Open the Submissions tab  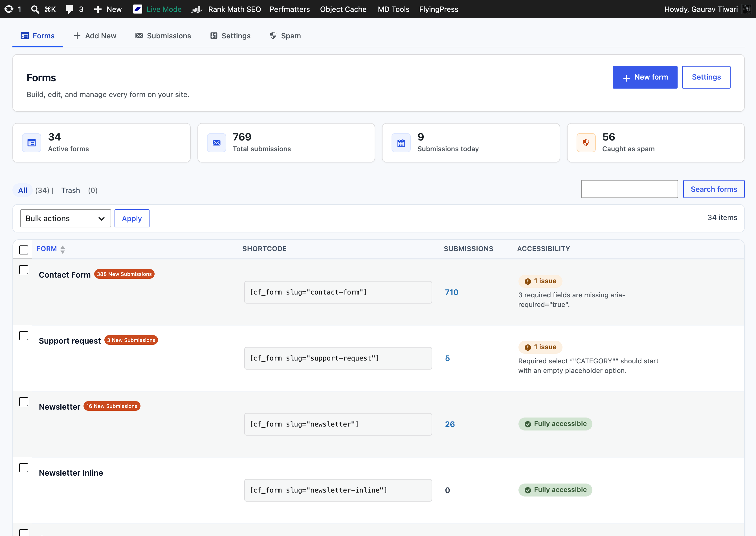click(163, 36)
